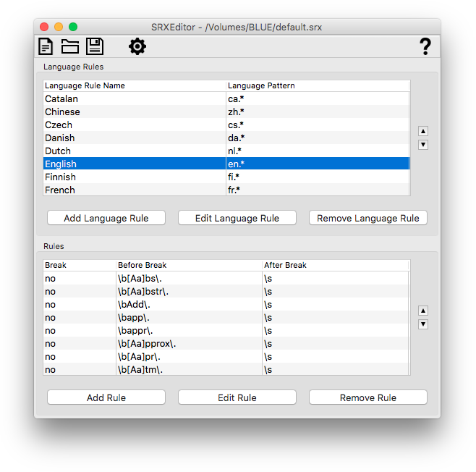This screenshot has width=476, height=472.
Task: Click the cs.* language pattern cell
Action: (318, 125)
